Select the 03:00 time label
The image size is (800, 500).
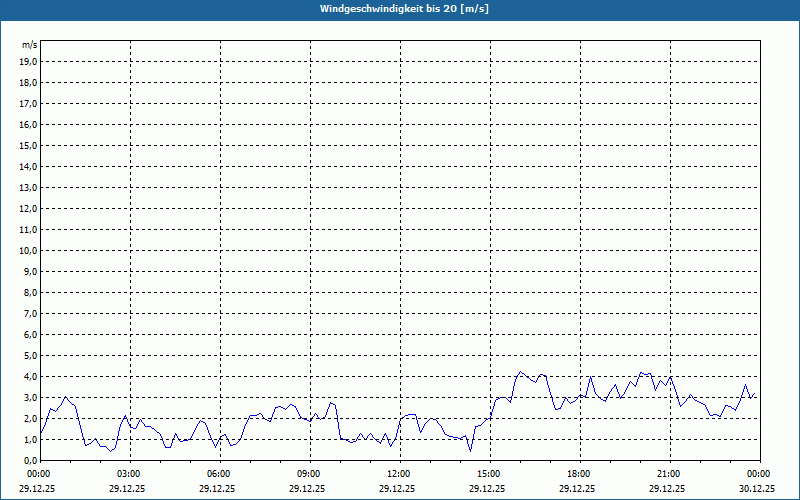coord(129,474)
